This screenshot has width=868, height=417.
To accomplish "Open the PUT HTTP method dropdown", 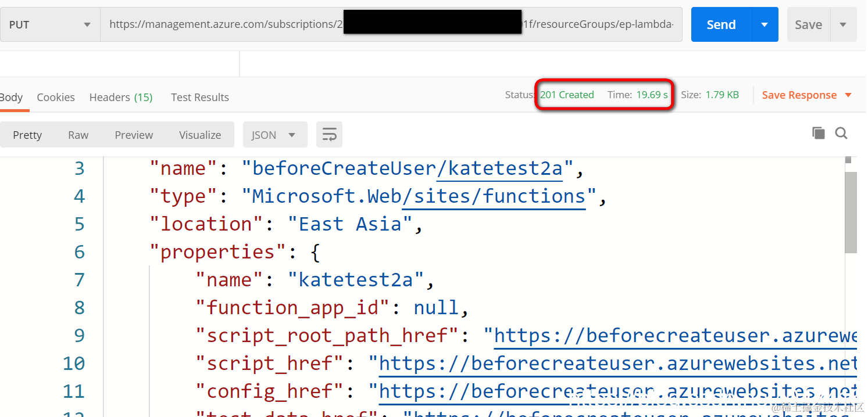I will point(50,24).
